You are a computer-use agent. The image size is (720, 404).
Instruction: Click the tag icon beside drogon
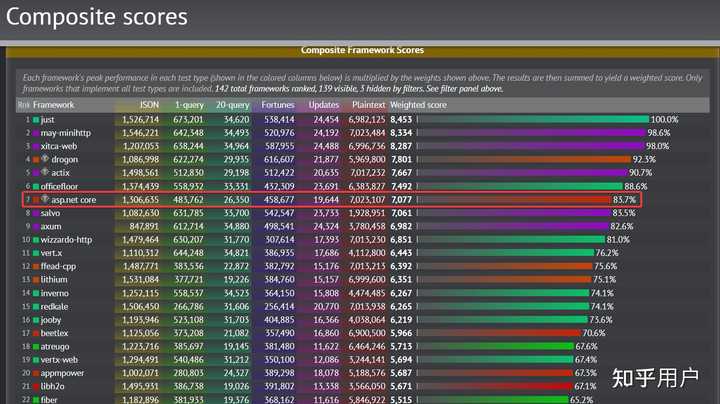(x=45, y=159)
